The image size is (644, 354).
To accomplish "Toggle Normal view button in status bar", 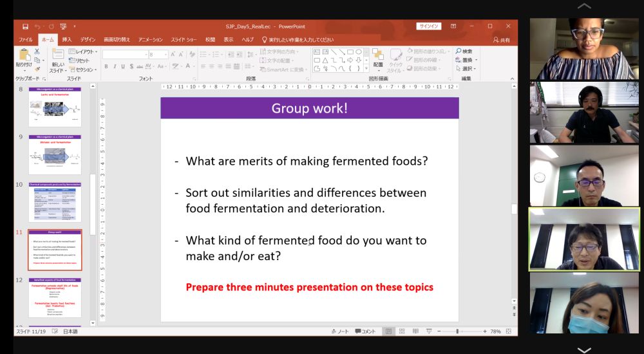I will coord(388,331).
